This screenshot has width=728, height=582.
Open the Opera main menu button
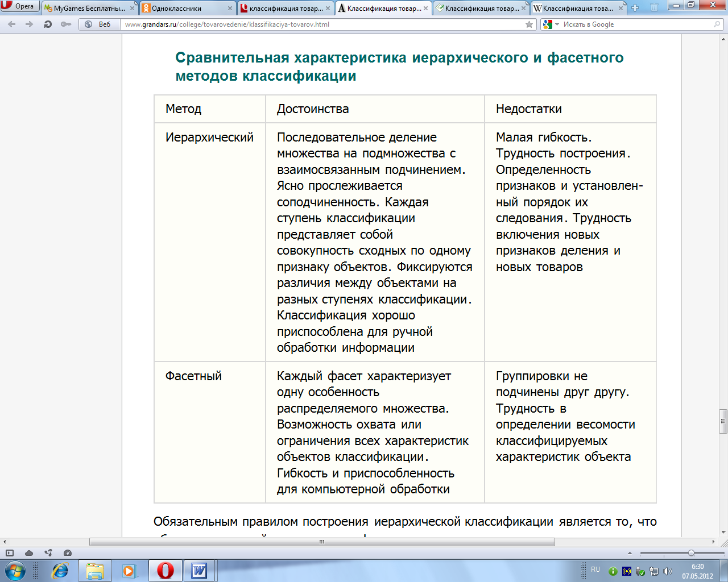(x=19, y=6)
